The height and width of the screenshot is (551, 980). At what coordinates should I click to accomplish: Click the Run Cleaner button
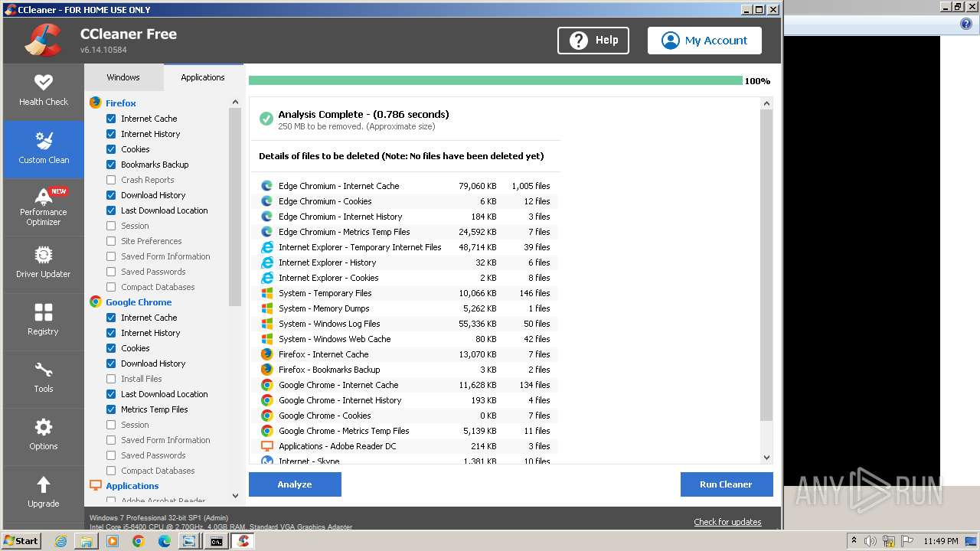tap(726, 484)
